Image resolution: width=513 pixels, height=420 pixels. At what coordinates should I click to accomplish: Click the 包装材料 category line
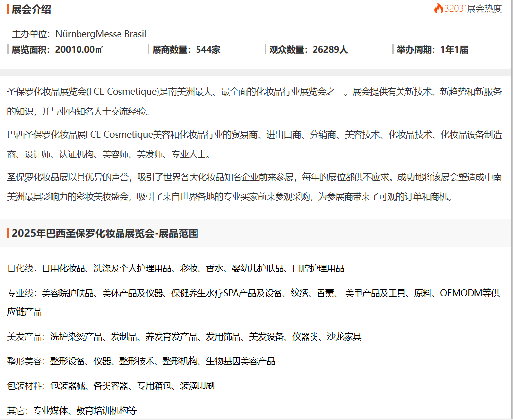pos(111,385)
